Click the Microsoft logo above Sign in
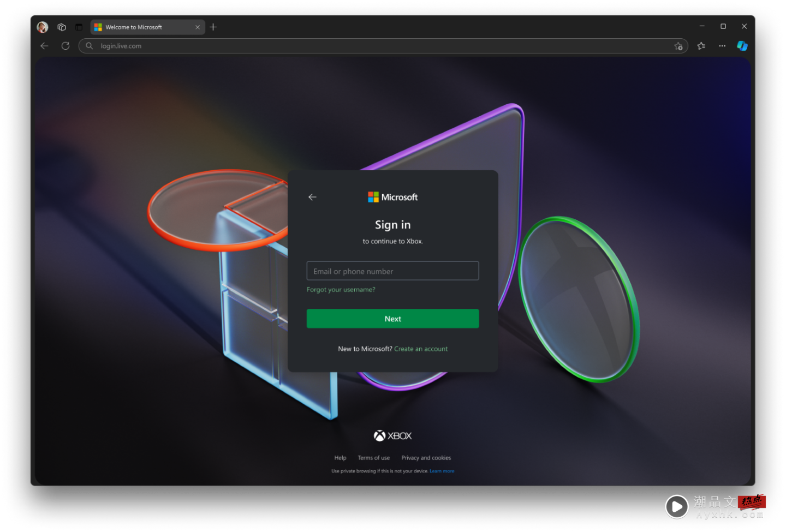The width and height of the screenshot is (786, 532). 392,197
